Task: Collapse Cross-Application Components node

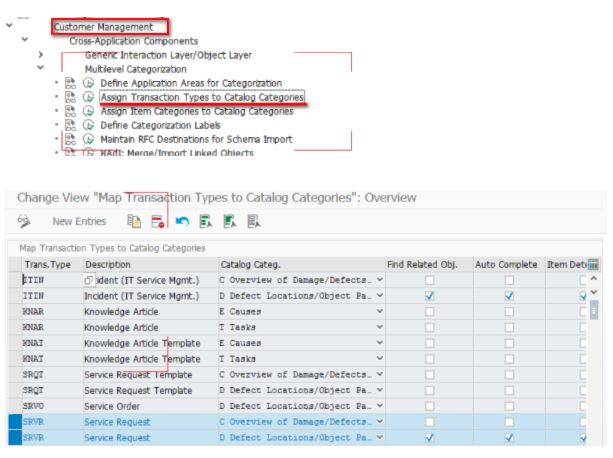Action: [25, 39]
